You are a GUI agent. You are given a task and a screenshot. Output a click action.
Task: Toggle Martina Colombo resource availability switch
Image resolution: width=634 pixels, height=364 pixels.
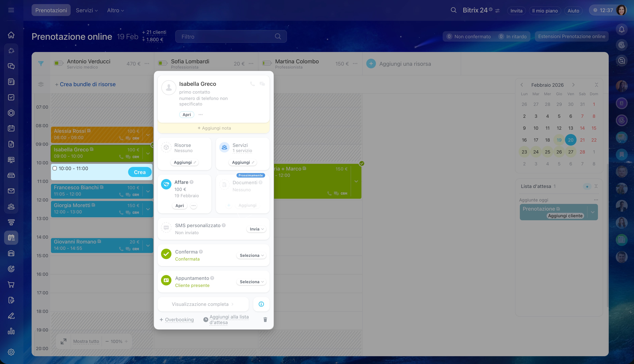tap(267, 63)
